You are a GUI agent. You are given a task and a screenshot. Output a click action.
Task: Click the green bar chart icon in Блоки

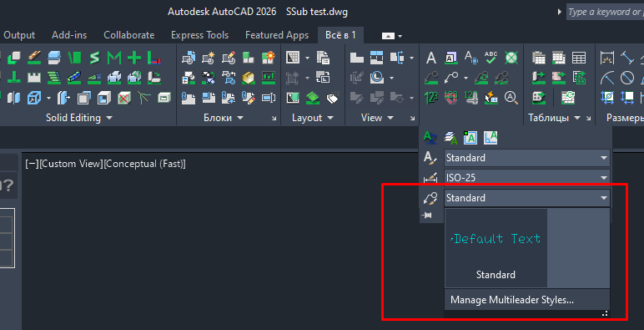click(269, 78)
